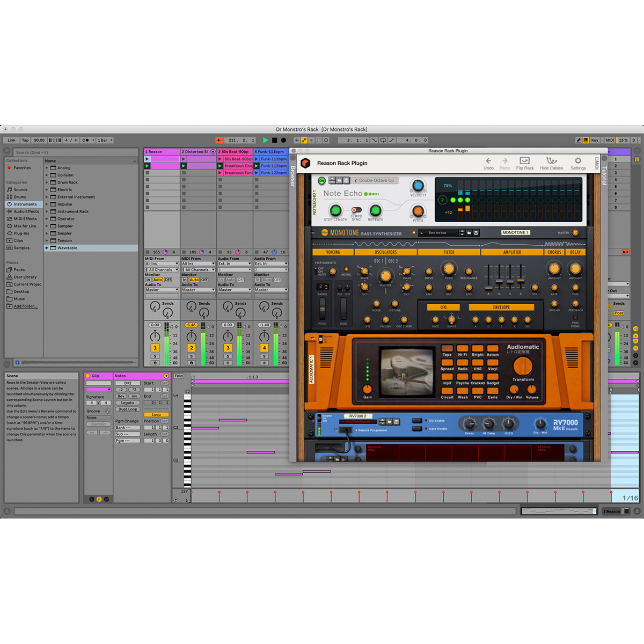
Task: Select Audio Effects in the browser sidebar
Action: 25,211
